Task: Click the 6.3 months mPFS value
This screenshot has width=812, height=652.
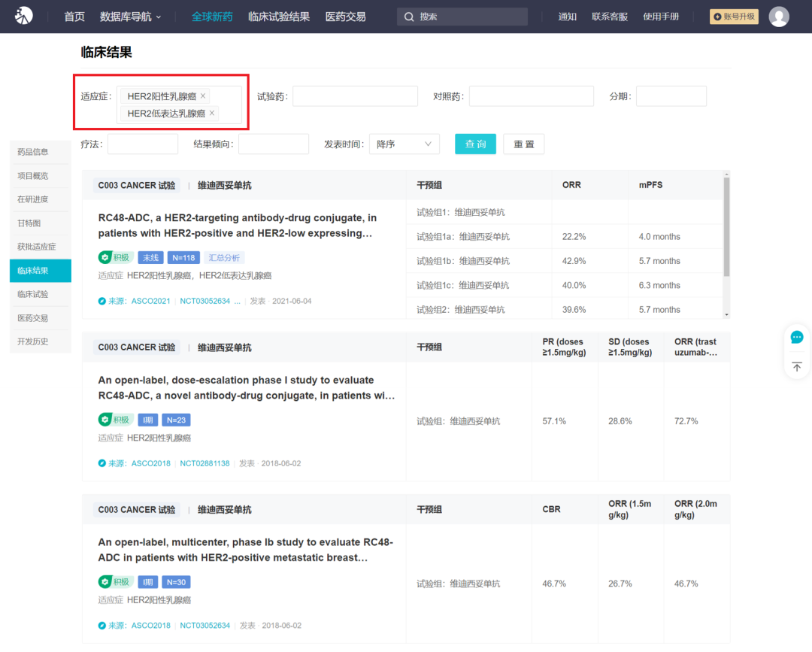Action: 659,285
